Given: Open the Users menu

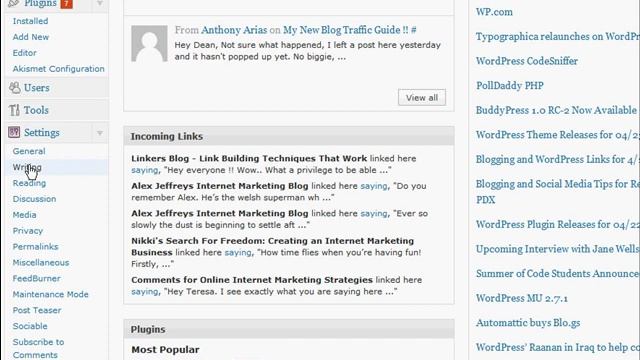Looking at the screenshot, I should click(x=36, y=88).
